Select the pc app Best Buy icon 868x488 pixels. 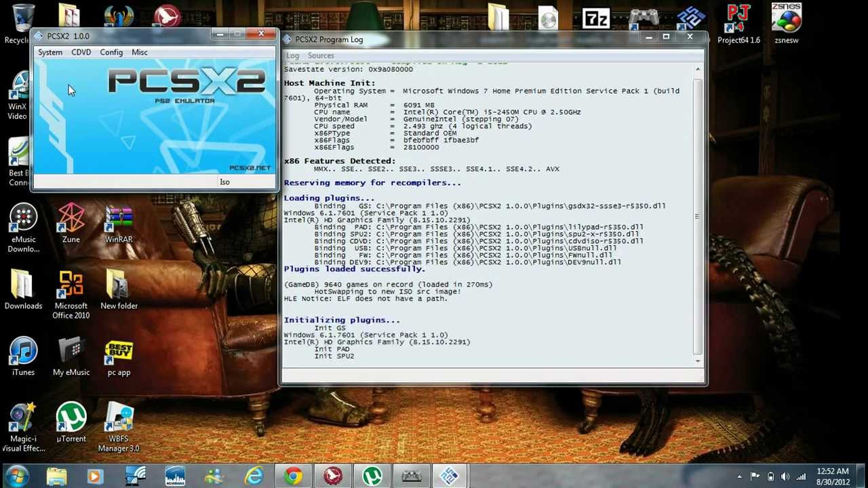[x=119, y=357]
